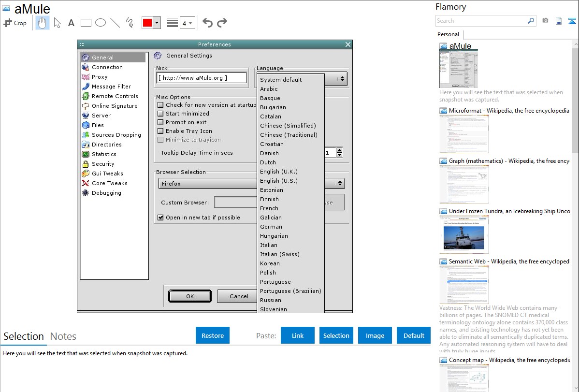Viewport: 579px width, 392px height.
Task: Click the Flamory snapshot list scrollbar
Action: (x=575, y=100)
